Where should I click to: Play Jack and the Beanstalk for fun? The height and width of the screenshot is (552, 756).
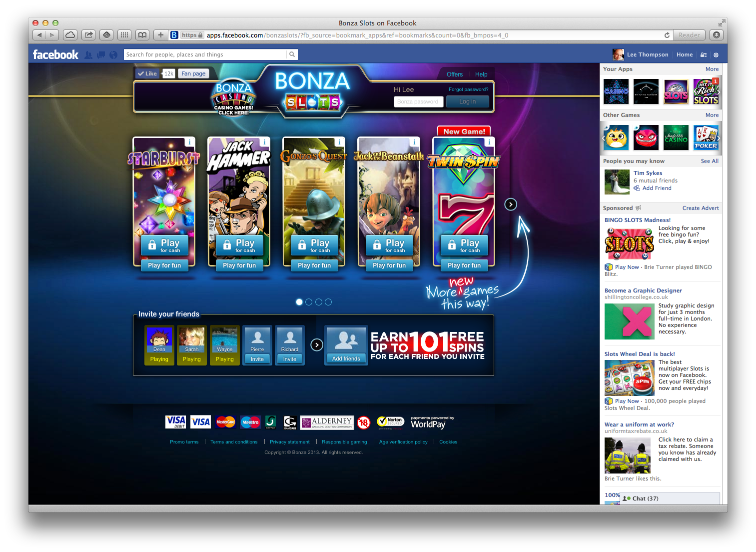[389, 265]
